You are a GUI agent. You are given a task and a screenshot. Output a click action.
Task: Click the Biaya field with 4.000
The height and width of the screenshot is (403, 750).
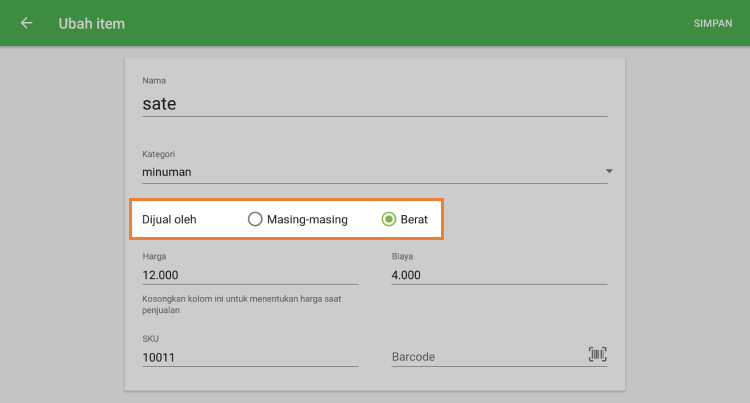pos(499,275)
